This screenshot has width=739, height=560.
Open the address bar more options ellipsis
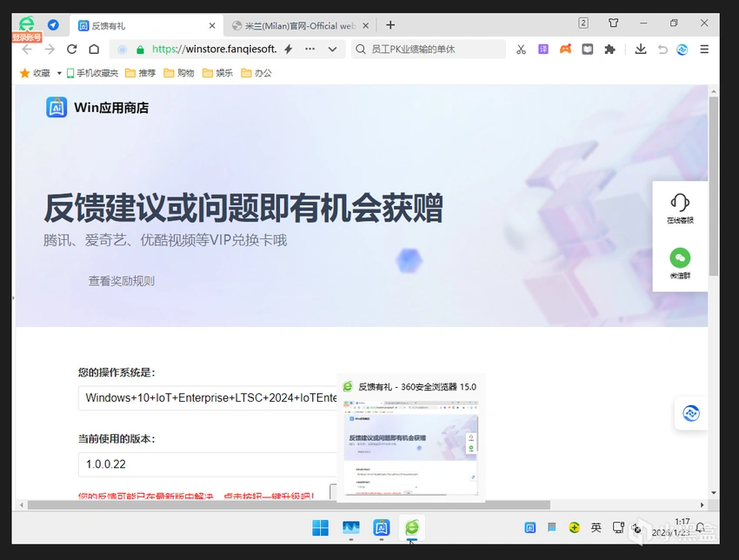[310, 50]
